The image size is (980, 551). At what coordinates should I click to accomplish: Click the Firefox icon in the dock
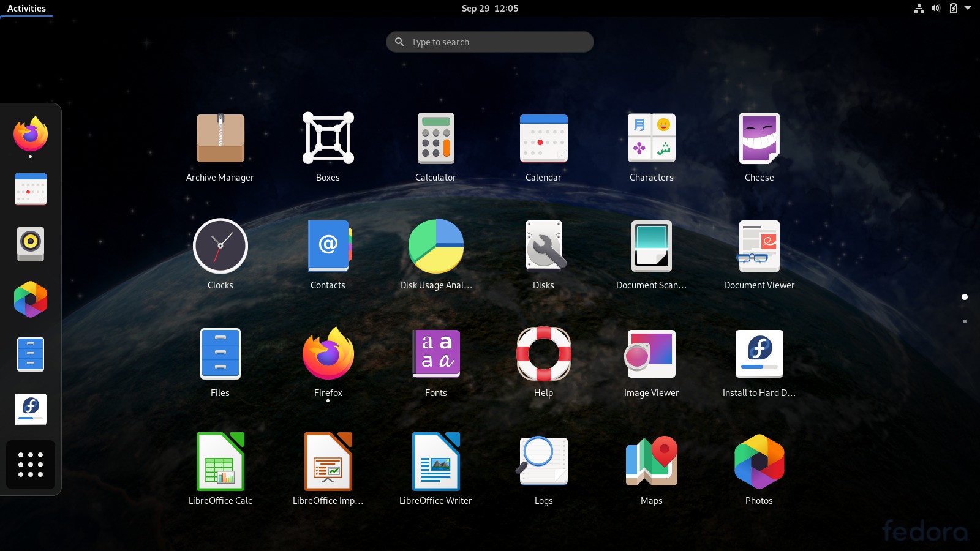pos(31,134)
